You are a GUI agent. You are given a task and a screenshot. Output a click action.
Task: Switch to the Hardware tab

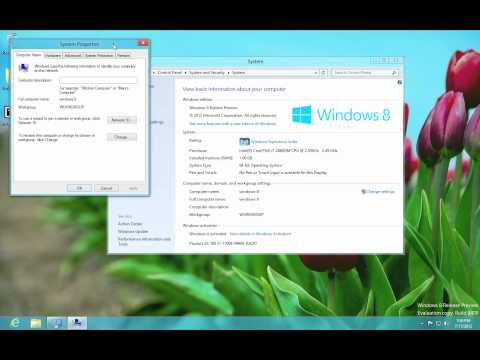(53, 55)
